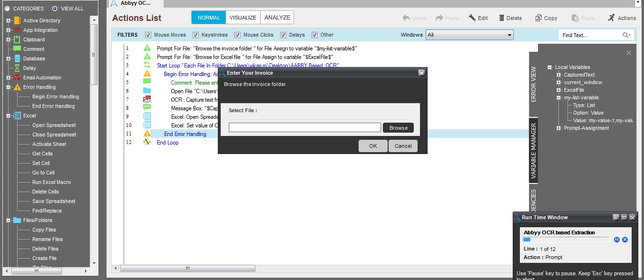Click the OCR icon on line 7
The image size is (644, 280).
[147, 99]
